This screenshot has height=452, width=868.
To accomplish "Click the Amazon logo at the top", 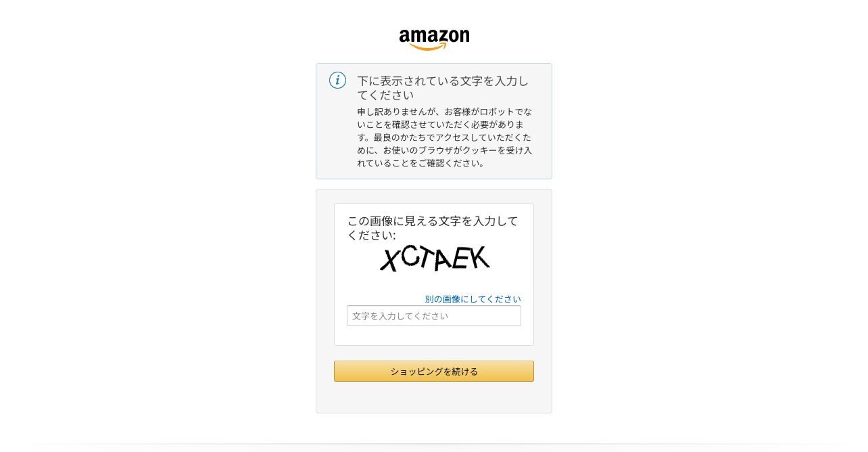I will tap(434, 39).
